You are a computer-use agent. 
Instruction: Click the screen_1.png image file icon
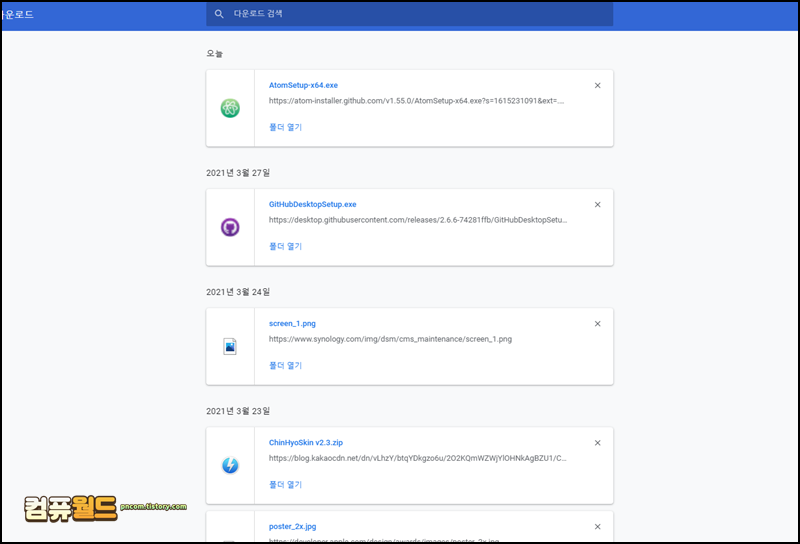[230, 347]
